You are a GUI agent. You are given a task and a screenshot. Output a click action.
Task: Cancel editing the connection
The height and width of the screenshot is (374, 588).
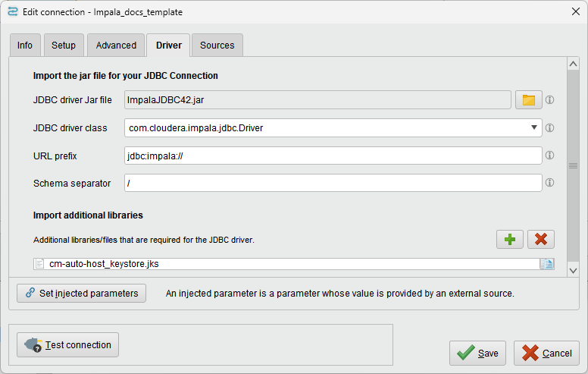(546, 353)
